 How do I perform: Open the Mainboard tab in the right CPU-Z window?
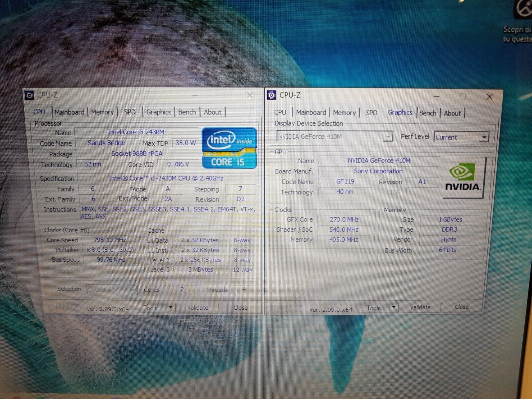coord(311,113)
